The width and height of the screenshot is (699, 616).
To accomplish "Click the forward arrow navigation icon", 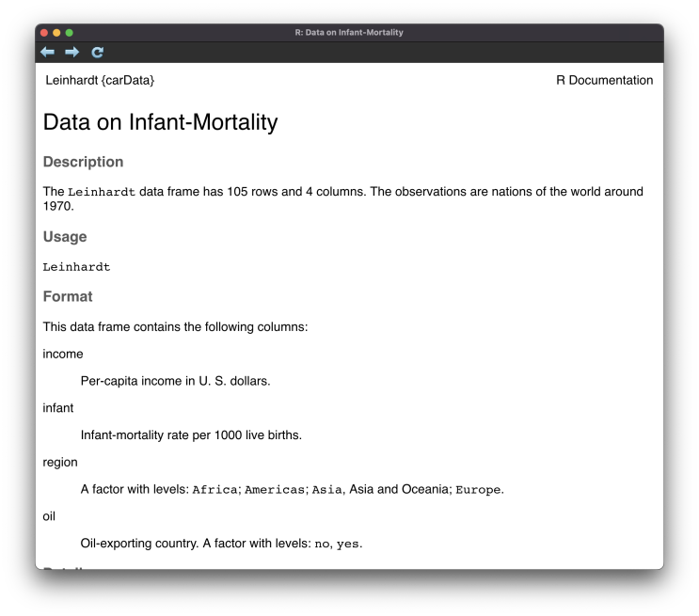I will pyautogui.click(x=71, y=53).
